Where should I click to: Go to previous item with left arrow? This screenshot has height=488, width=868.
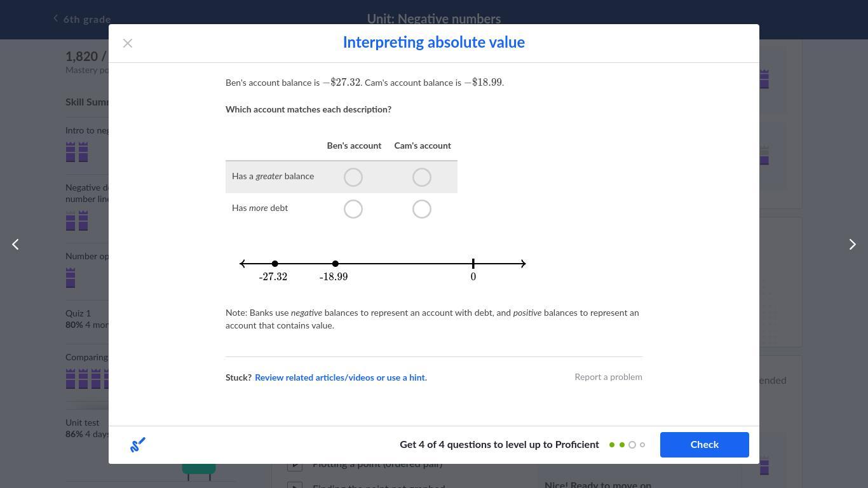pyautogui.click(x=15, y=245)
